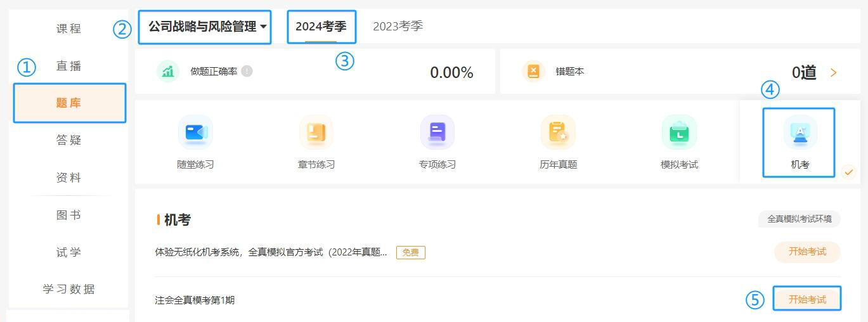Image resolution: width=868 pixels, height=322 pixels.
Task: Start the 注会全真模考第1期 exam
Action: click(x=806, y=299)
